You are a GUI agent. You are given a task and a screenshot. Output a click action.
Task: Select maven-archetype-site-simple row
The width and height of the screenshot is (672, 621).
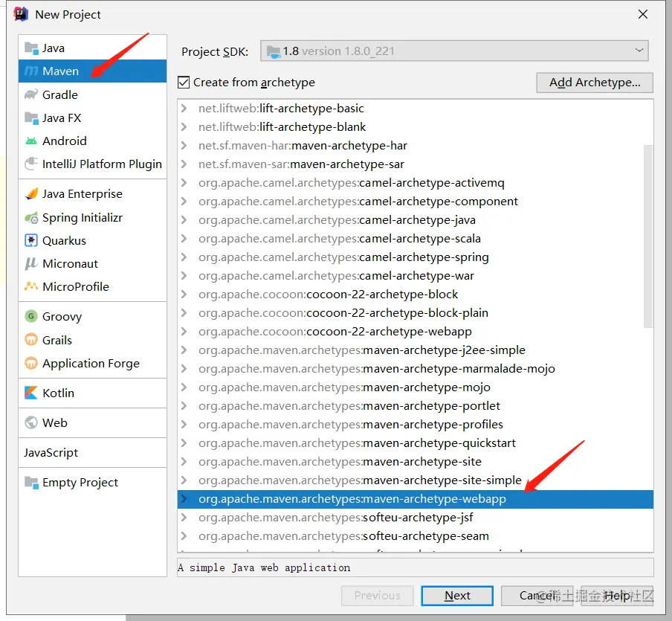click(415, 480)
